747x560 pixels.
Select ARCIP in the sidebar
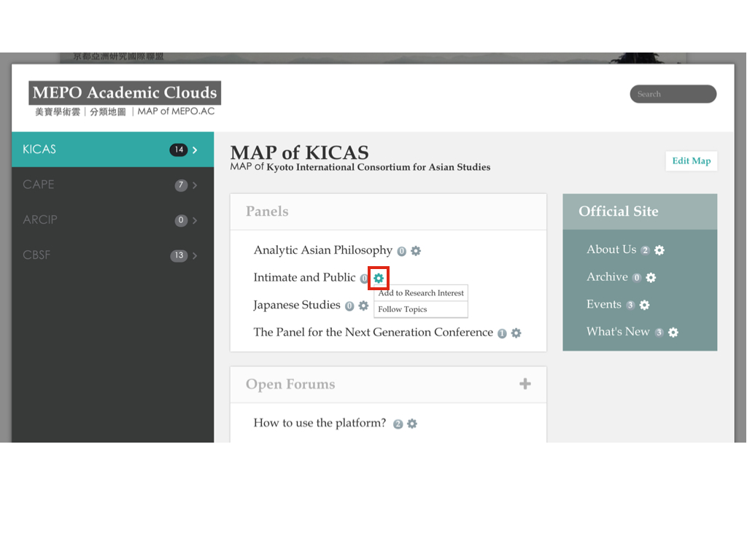tap(113, 220)
